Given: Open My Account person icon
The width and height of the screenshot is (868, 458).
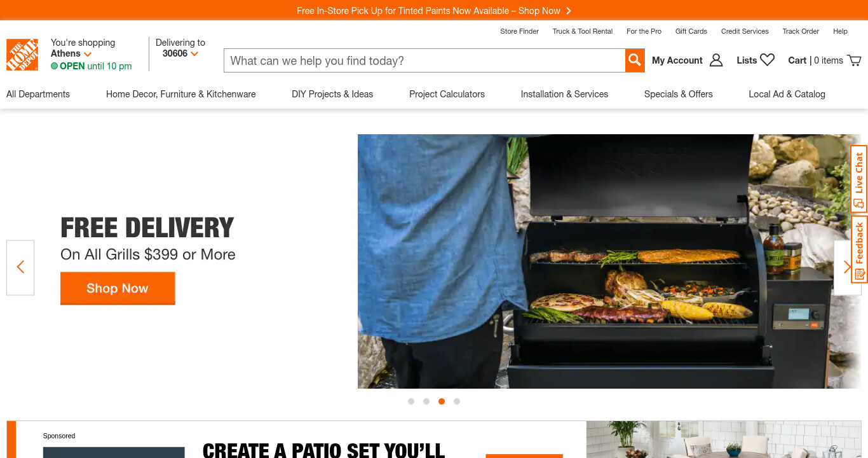Looking at the screenshot, I should (716, 60).
